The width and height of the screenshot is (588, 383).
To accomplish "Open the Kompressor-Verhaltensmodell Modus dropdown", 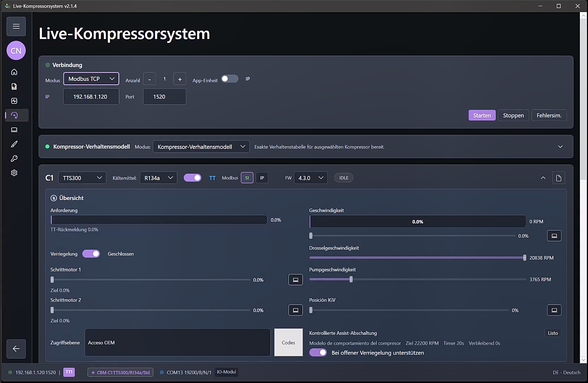I will [201, 147].
